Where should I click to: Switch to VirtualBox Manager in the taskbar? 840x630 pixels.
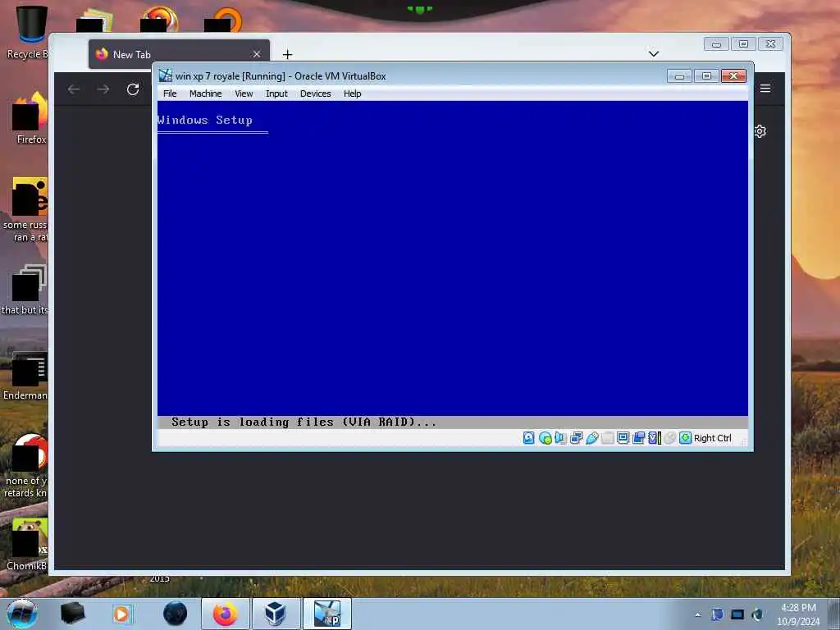point(276,614)
